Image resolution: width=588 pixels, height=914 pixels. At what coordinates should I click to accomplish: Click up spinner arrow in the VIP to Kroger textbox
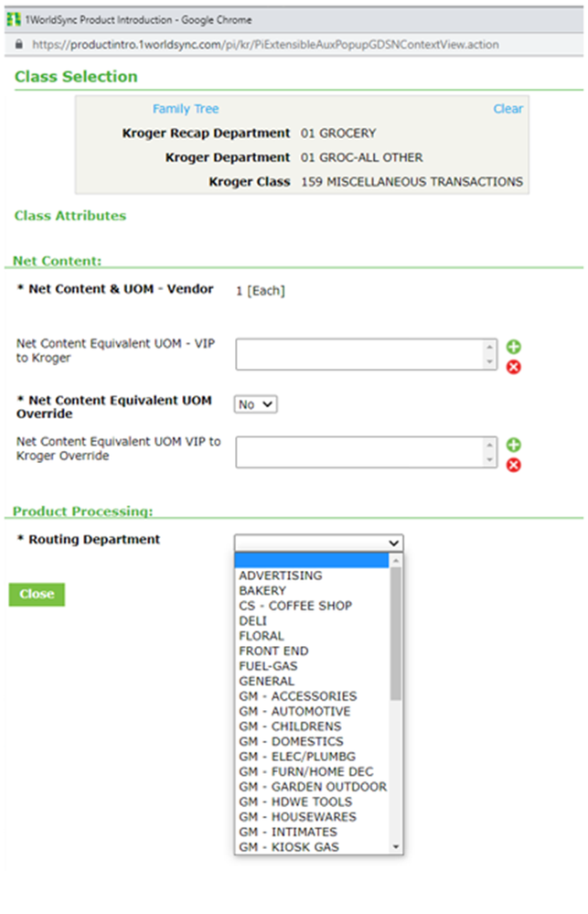pyautogui.click(x=489, y=347)
